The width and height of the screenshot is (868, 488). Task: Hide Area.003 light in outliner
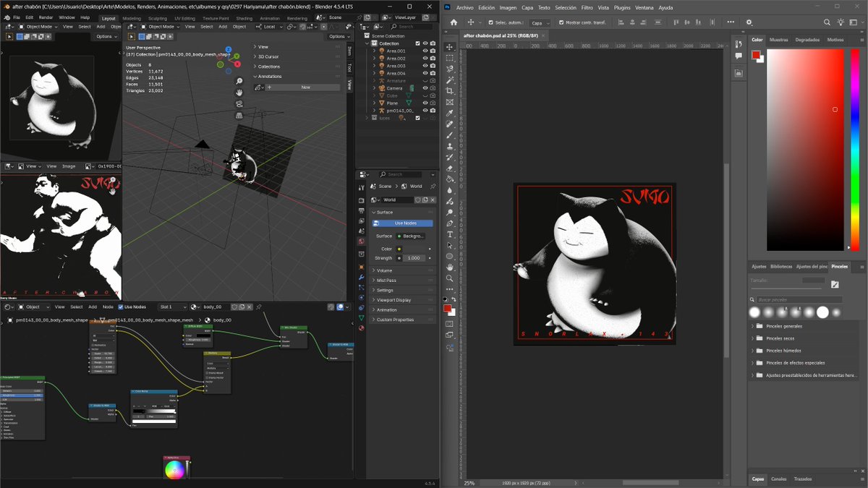[x=425, y=66]
